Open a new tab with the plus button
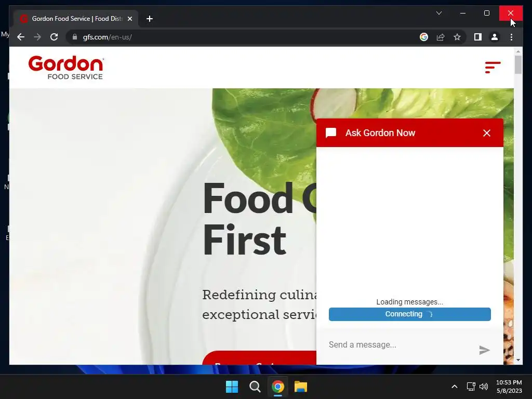532x399 pixels. point(150,19)
